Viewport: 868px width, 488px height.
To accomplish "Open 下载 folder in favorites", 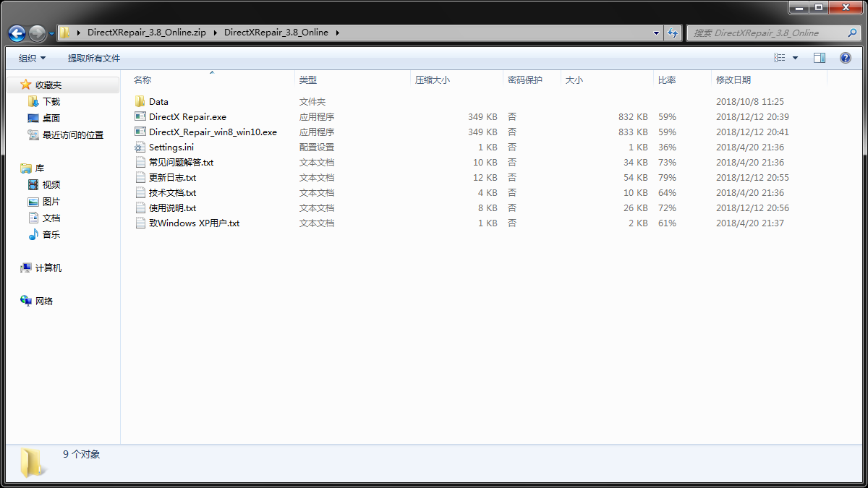I will pyautogui.click(x=51, y=102).
